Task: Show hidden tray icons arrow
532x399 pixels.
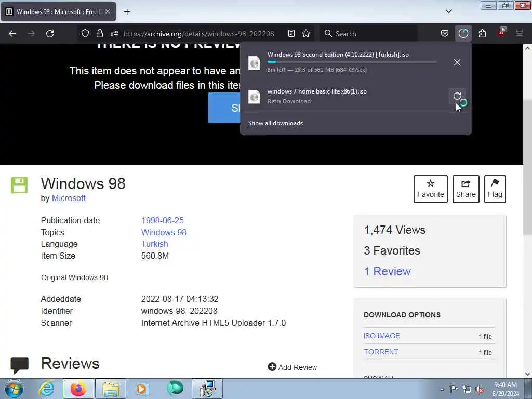Action: click(x=442, y=389)
